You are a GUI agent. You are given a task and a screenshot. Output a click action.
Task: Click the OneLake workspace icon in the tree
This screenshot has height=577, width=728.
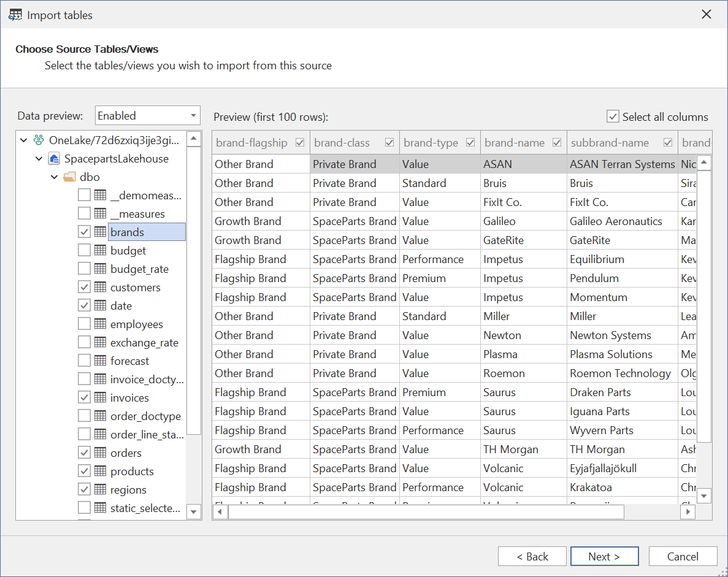pyautogui.click(x=37, y=140)
